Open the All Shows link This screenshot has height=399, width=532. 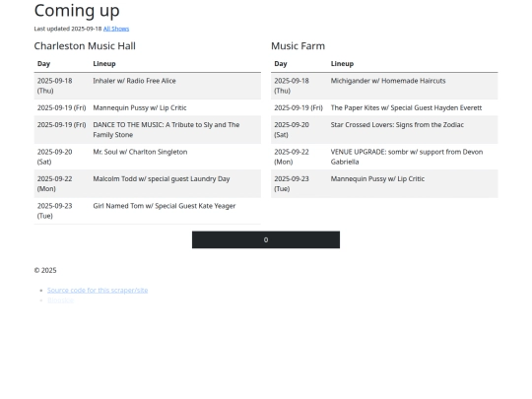point(116,29)
